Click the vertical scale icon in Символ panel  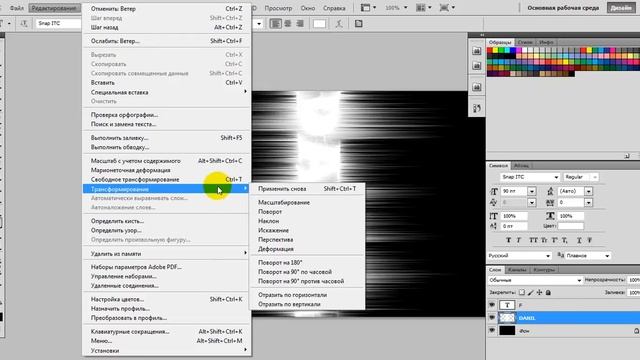pyautogui.click(x=493, y=216)
